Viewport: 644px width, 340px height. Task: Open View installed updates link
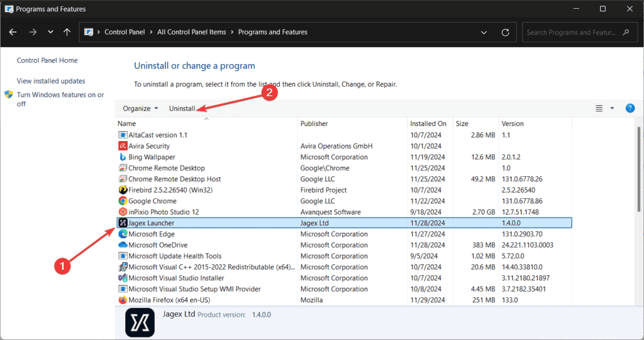point(51,81)
